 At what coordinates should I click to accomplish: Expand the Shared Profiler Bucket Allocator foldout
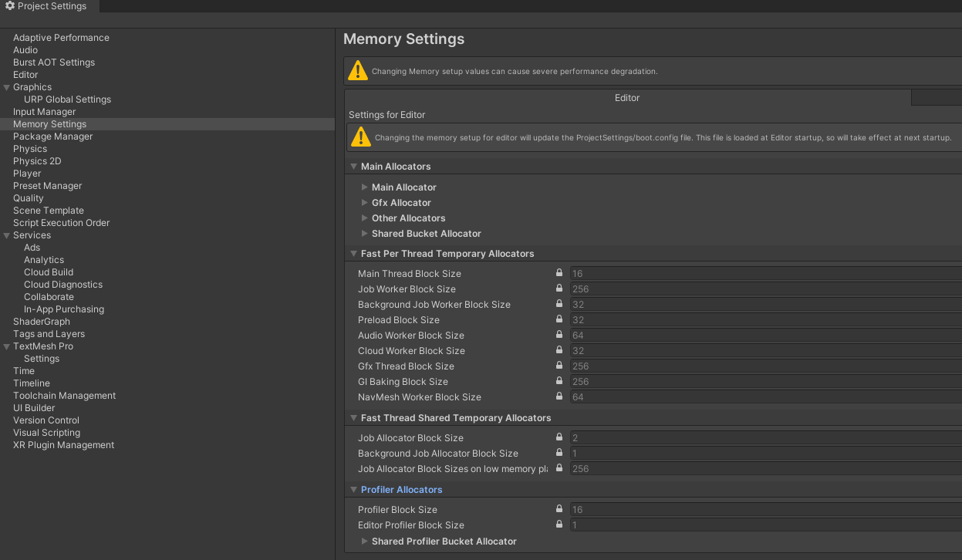tap(364, 541)
